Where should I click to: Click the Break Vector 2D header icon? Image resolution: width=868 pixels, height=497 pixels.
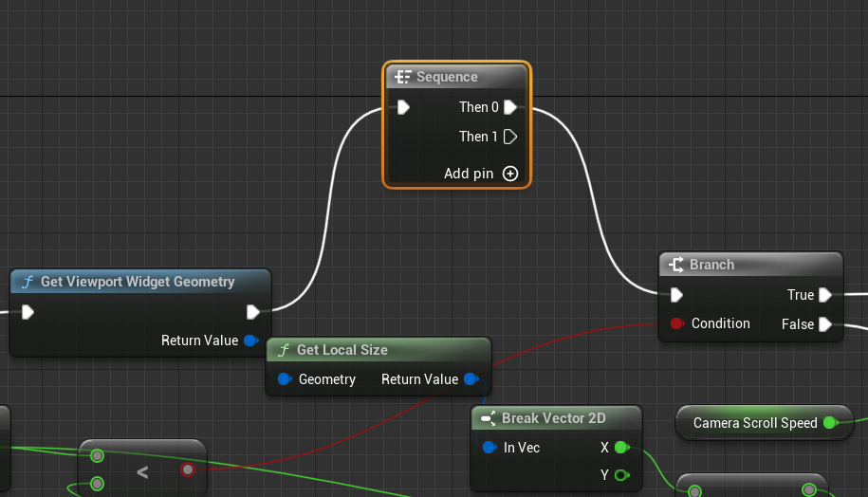pos(488,418)
